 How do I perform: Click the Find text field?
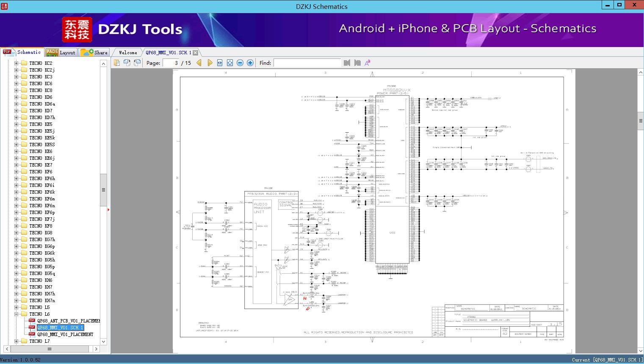[x=307, y=63]
